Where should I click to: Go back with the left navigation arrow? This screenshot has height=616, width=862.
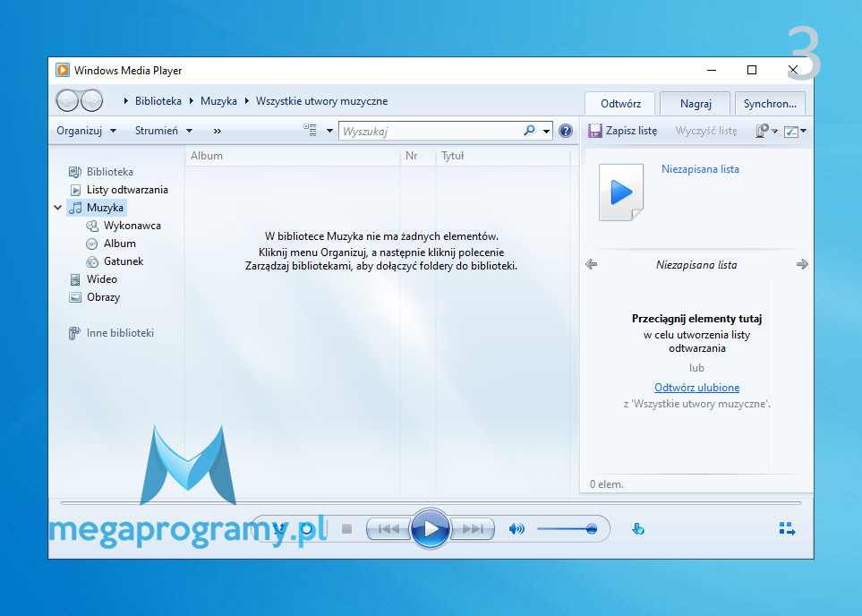coord(68,100)
